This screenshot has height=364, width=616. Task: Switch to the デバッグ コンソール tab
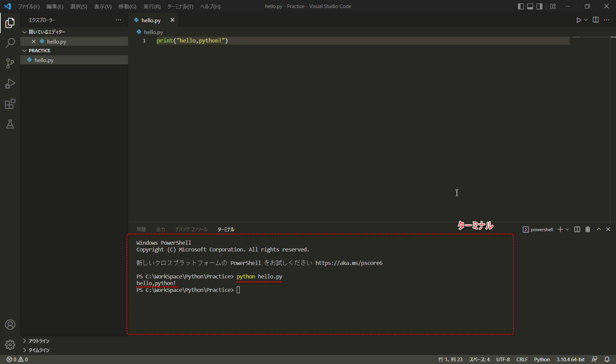point(191,230)
